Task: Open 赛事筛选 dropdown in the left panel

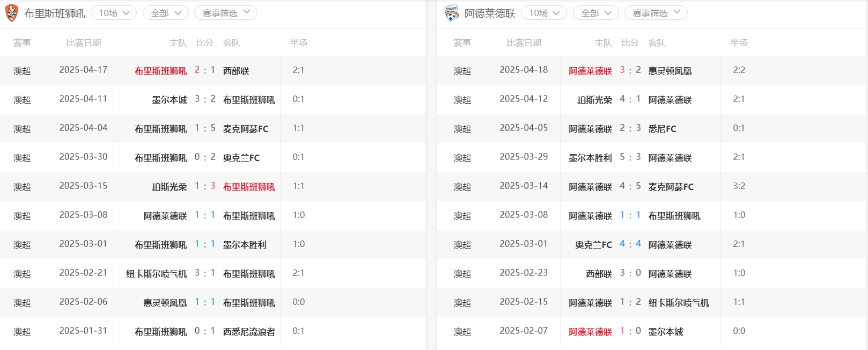Action: 225,13
